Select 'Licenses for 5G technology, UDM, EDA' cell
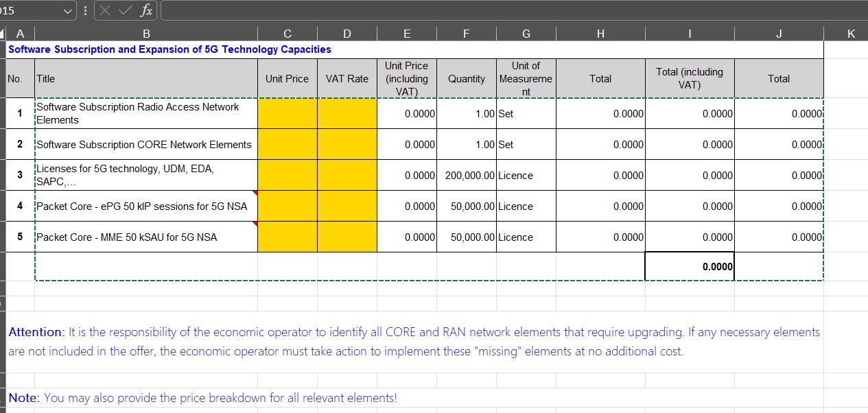This screenshot has height=413, width=868. click(x=146, y=175)
